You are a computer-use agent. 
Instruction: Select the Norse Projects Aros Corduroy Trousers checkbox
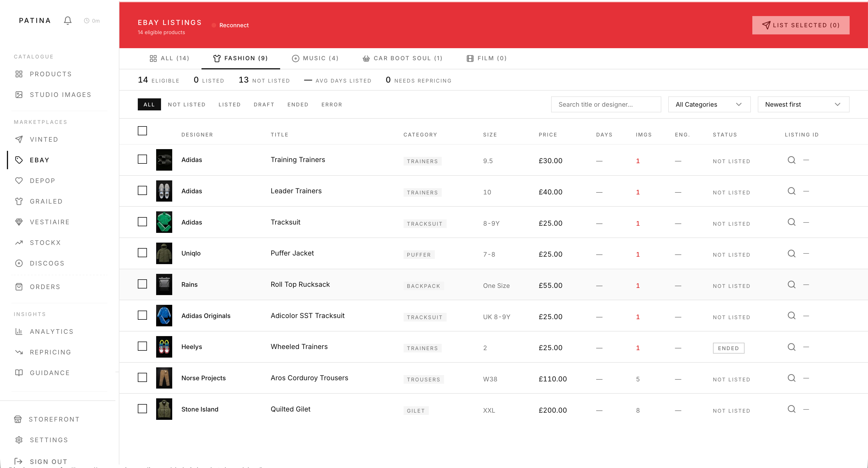coord(142,377)
